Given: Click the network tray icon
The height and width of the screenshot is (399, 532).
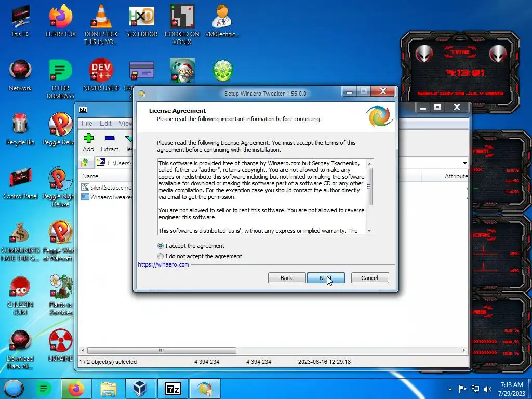Looking at the screenshot, I should pos(475,389).
